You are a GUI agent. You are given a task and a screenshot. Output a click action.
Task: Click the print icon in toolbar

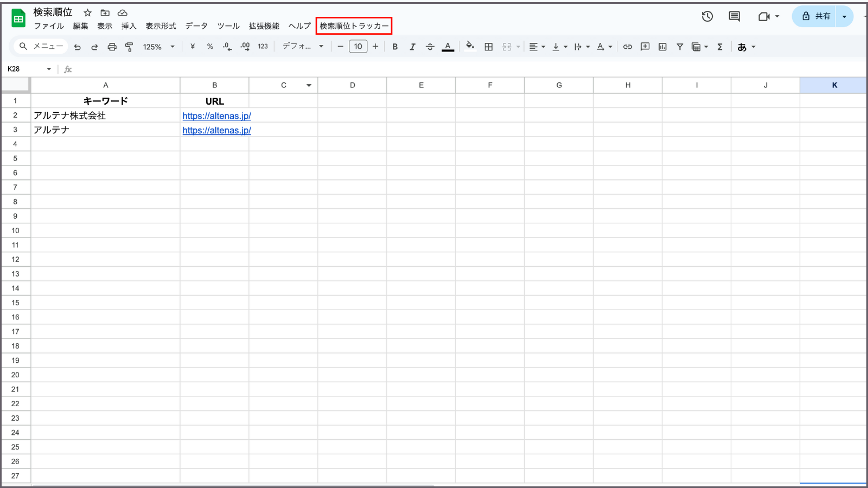pos(112,47)
